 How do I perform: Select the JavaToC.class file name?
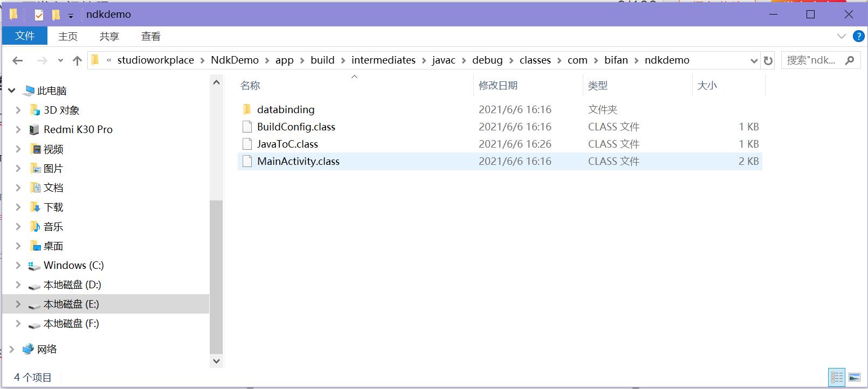(x=287, y=144)
